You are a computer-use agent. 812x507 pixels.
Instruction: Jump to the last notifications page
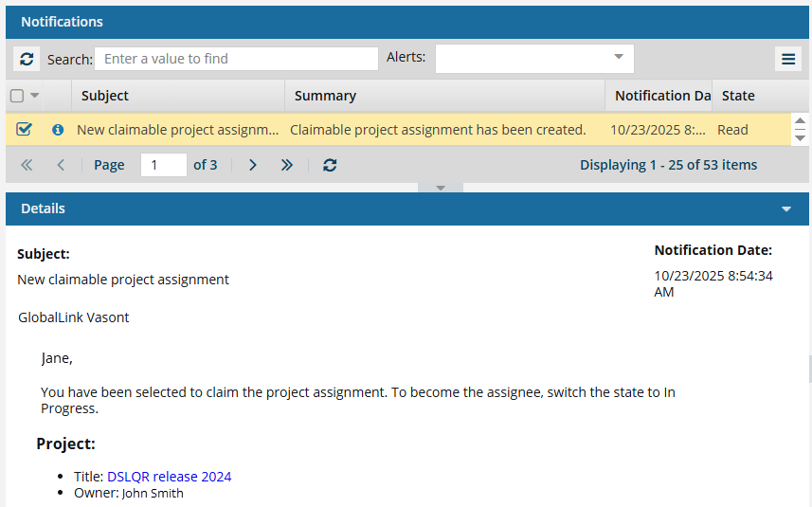point(287,165)
